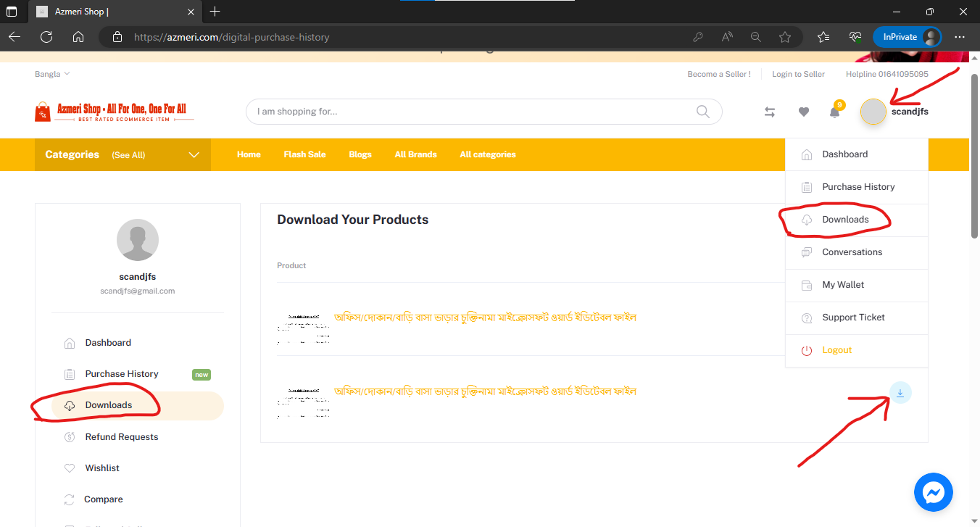Open Purchase History in left sidebar
The image size is (980, 527).
point(122,374)
